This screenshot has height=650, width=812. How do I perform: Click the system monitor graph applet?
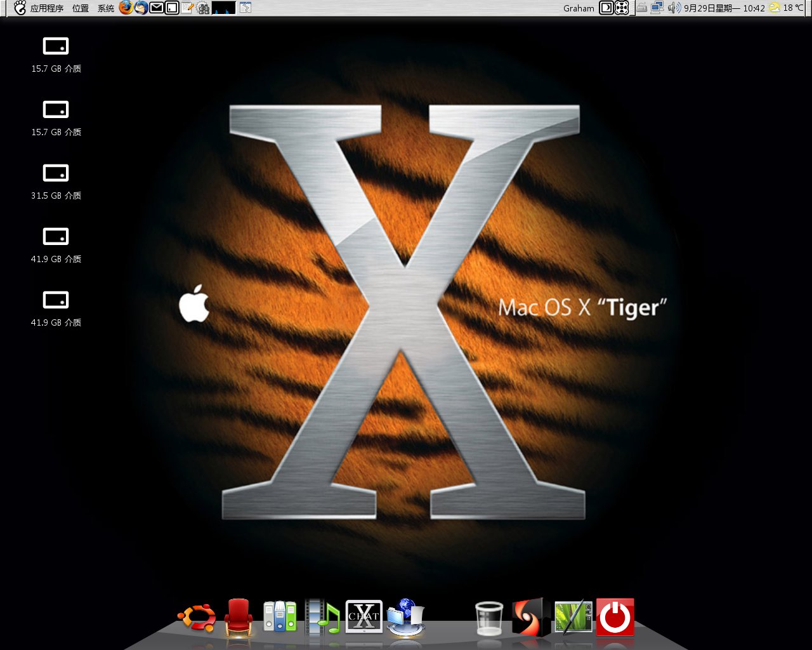click(x=224, y=8)
